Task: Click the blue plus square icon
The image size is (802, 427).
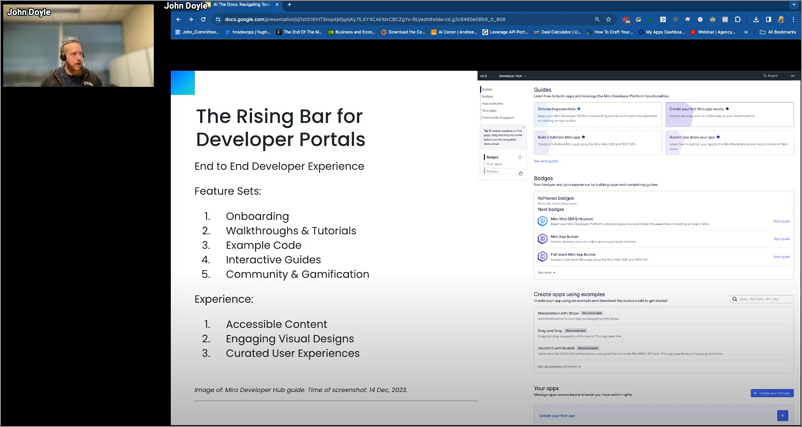Action: (x=782, y=415)
